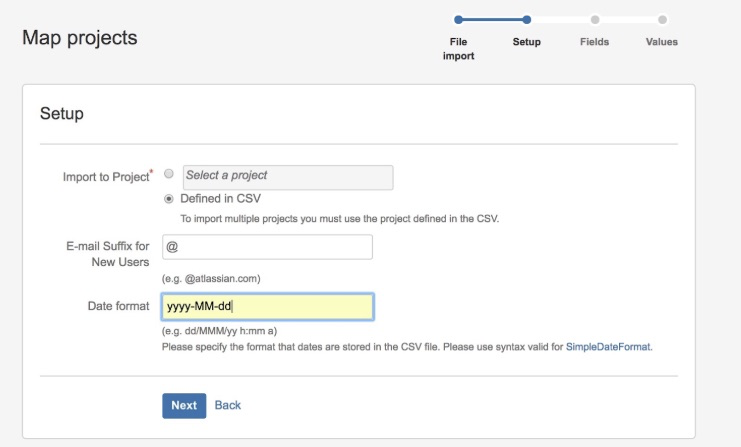
Task: Click the Import to Project label
Action: 105,177
